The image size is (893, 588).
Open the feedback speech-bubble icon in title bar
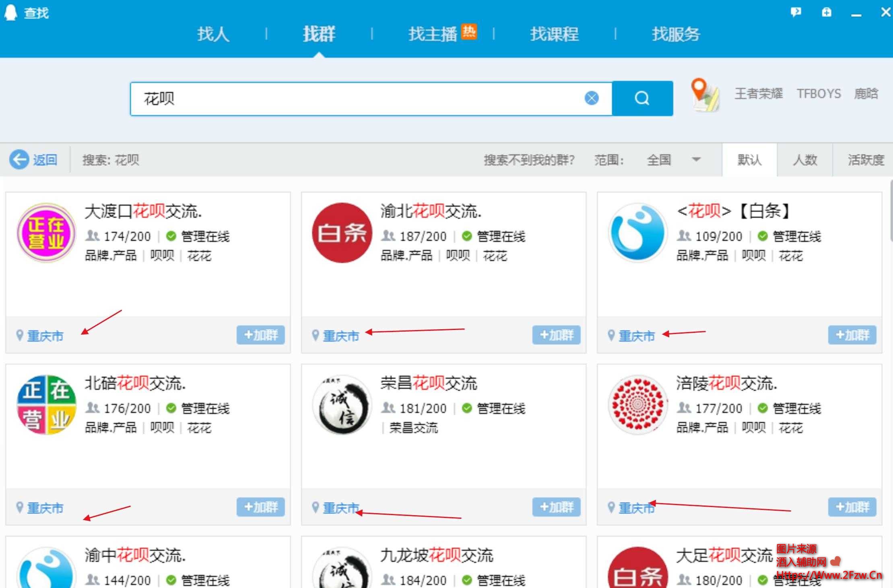796,12
